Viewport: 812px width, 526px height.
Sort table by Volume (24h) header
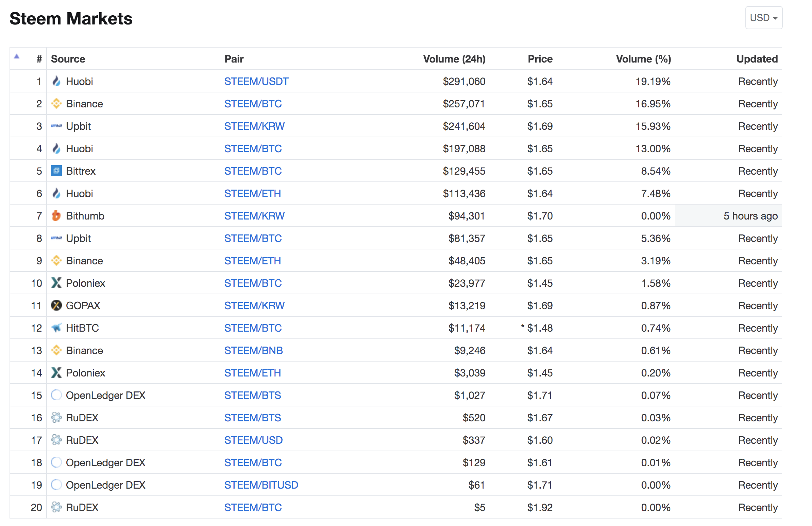[454, 59]
